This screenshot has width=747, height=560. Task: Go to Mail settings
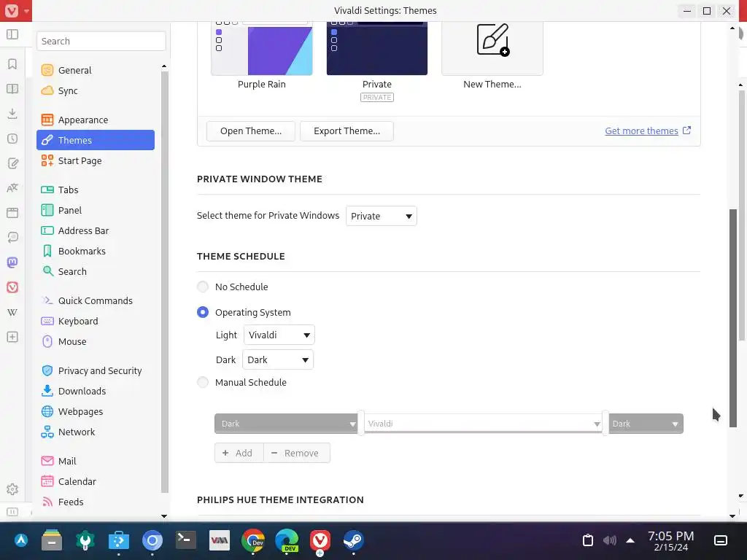[x=96, y=461]
